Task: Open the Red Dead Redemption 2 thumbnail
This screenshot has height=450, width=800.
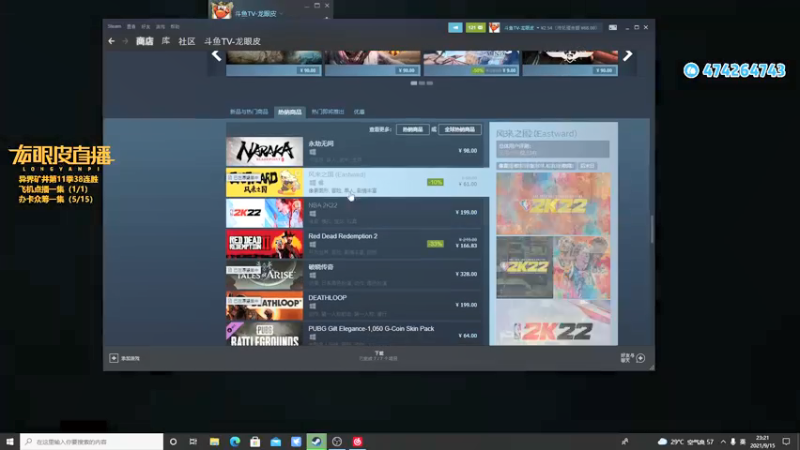Action: click(264, 244)
